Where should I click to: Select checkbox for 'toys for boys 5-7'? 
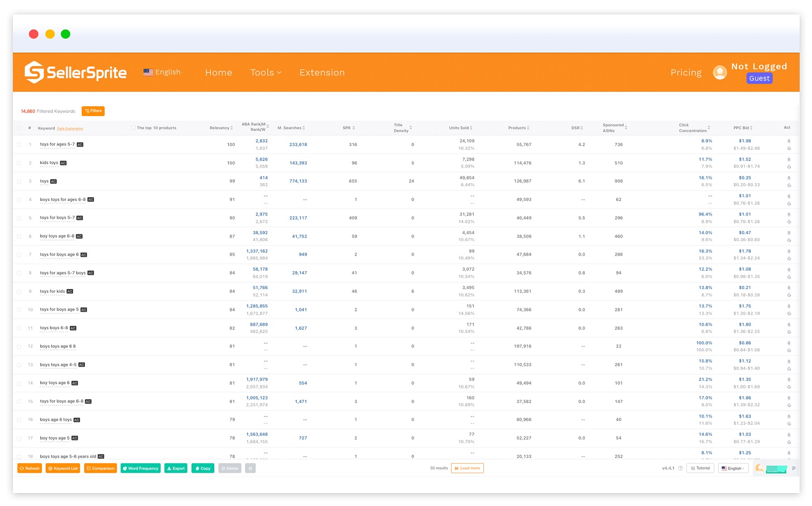pyautogui.click(x=19, y=218)
